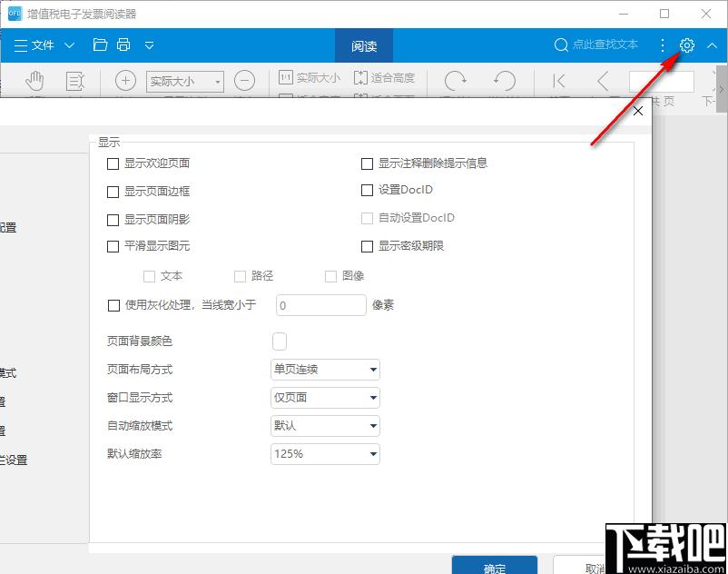Click the line width pixel input field

320,305
